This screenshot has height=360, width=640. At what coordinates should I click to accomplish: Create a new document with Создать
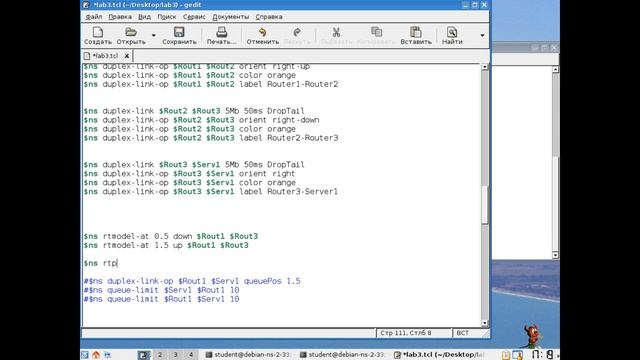pyautogui.click(x=98, y=36)
